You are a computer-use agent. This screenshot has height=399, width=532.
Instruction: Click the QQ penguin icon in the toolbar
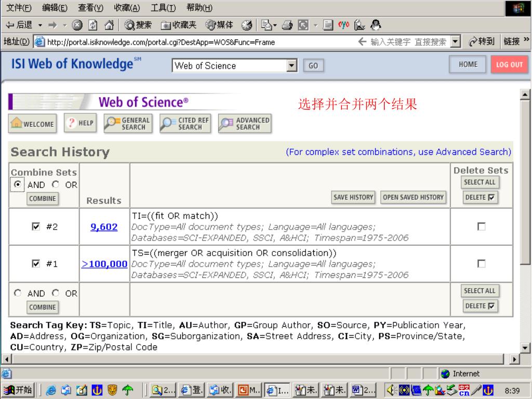(376, 25)
